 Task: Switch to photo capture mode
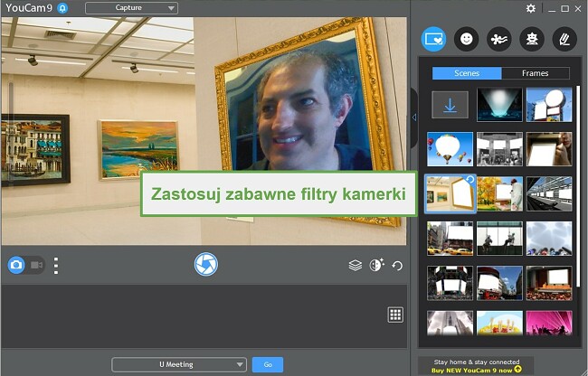pyautogui.click(x=16, y=265)
